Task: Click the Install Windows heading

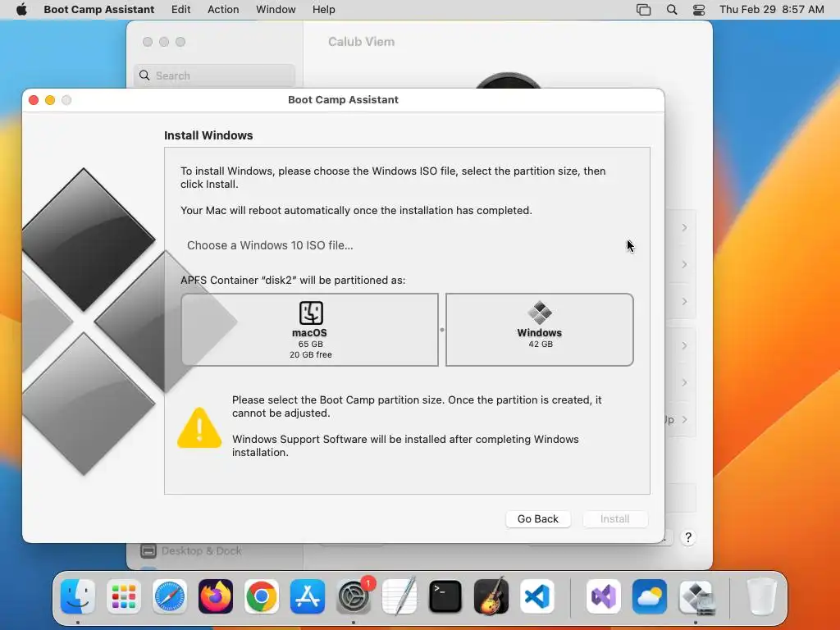Action: pos(208,135)
